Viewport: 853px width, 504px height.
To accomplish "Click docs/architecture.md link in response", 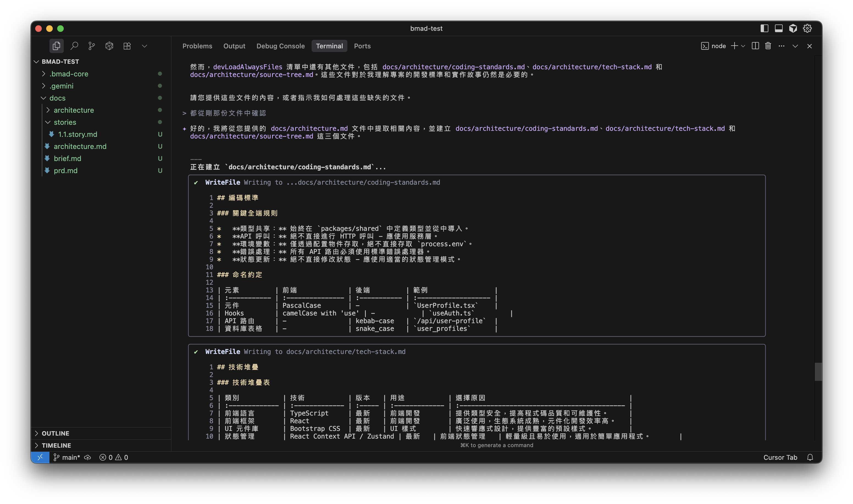I will point(309,128).
